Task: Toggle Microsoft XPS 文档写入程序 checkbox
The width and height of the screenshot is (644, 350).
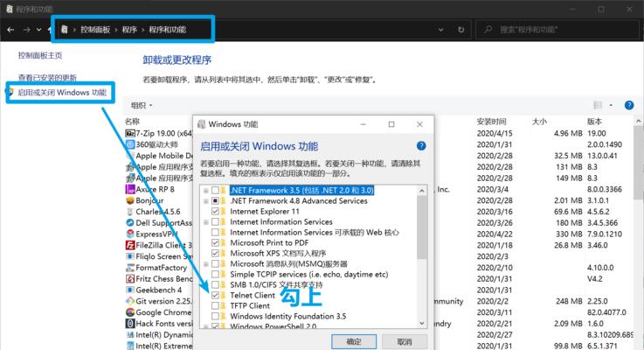Action: tap(215, 254)
